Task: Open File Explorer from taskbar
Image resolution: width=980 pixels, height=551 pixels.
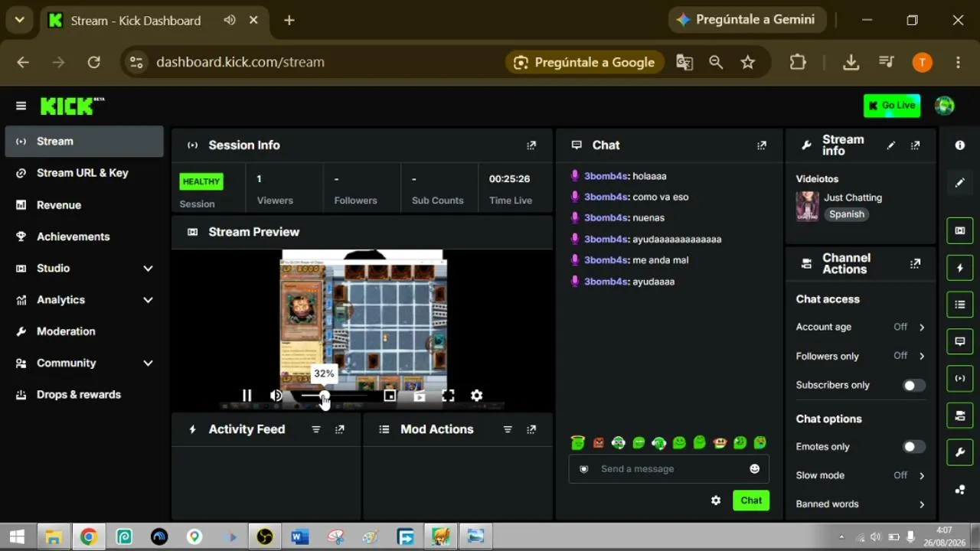Action: click(53, 536)
